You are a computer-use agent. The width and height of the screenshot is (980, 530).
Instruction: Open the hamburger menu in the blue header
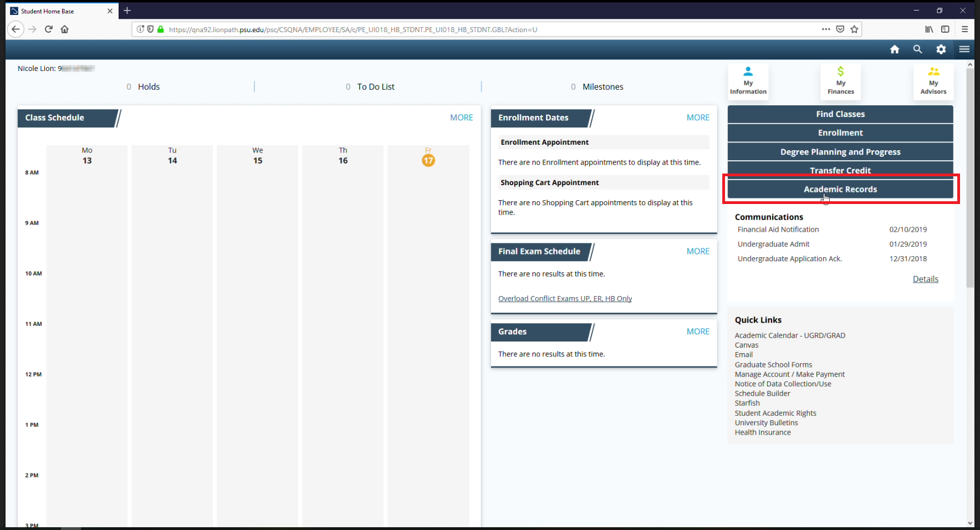pyautogui.click(x=964, y=49)
